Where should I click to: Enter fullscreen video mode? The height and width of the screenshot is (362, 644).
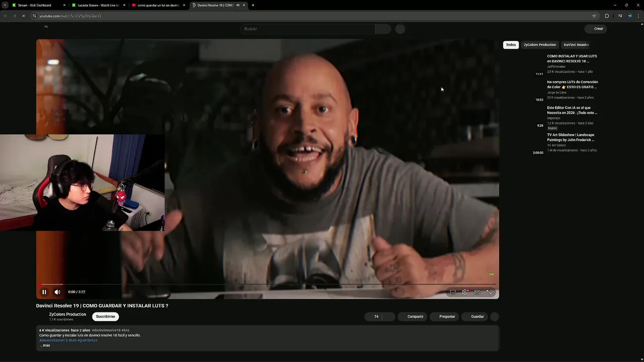point(489,292)
